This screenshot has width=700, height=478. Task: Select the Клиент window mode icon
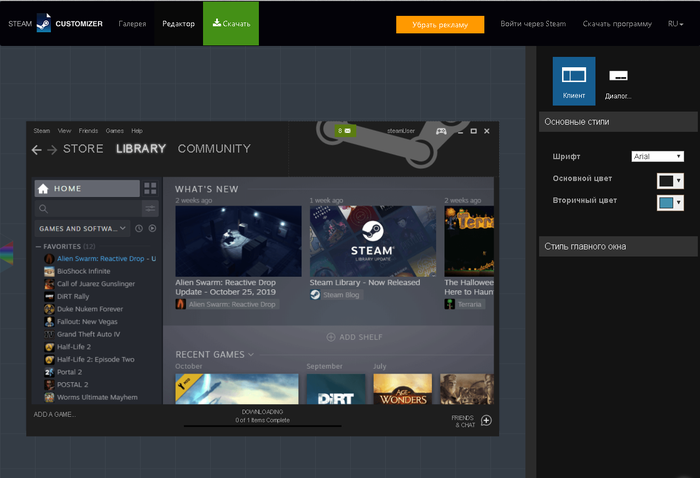[574, 81]
